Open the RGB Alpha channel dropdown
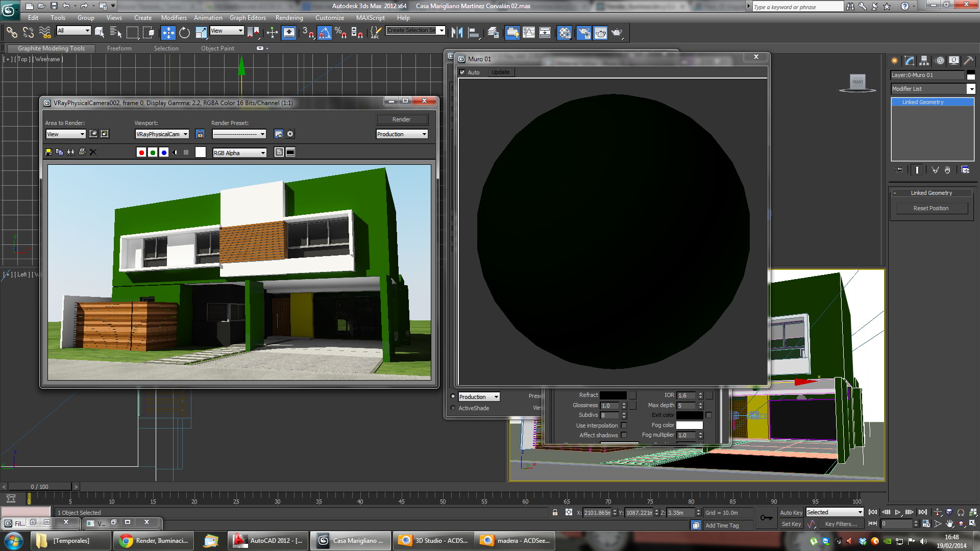 239,153
